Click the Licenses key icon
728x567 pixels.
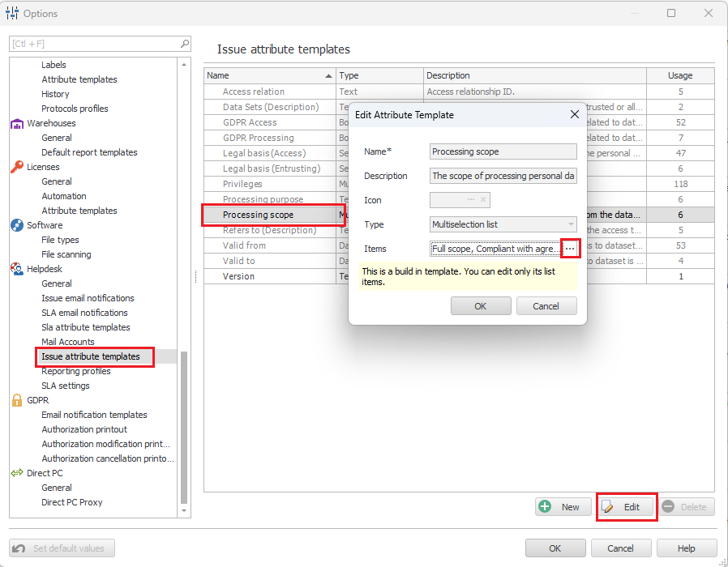(17, 167)
